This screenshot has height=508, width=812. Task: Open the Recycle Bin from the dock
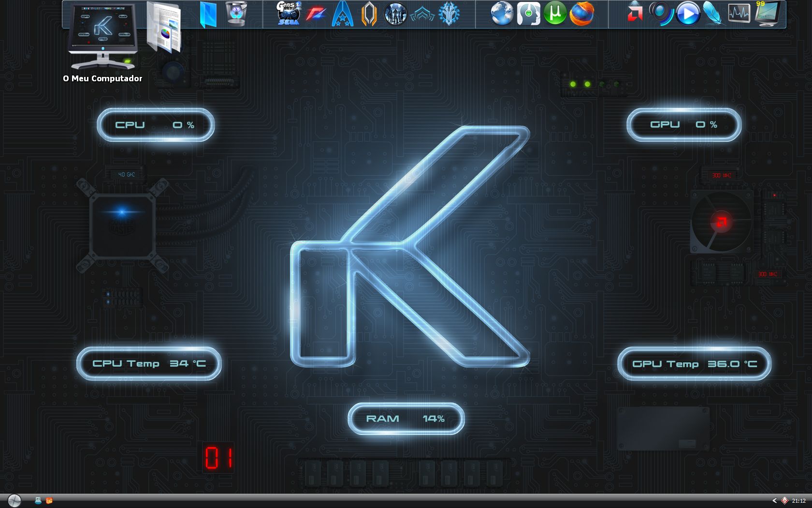(x=235, y=14)
